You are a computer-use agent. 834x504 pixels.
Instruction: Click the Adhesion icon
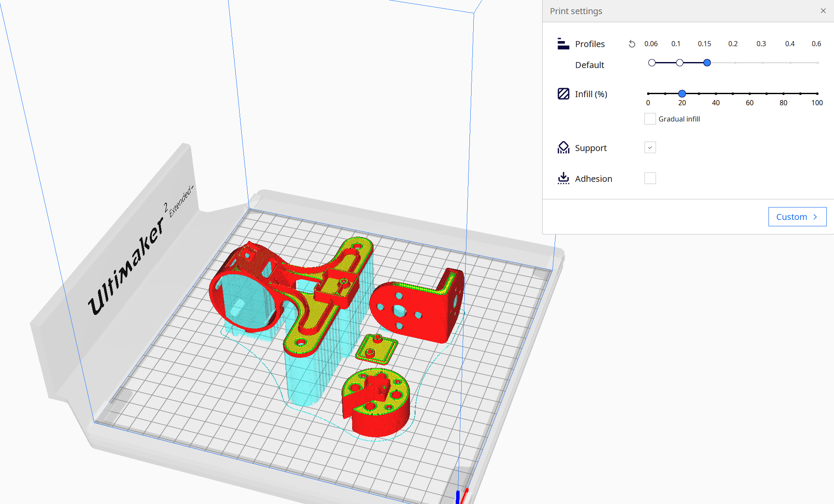point(563,178)
